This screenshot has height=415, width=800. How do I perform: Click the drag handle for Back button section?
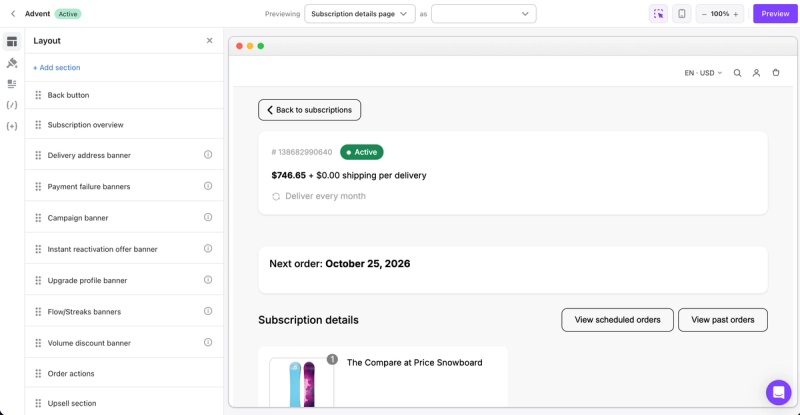point(38,95)
